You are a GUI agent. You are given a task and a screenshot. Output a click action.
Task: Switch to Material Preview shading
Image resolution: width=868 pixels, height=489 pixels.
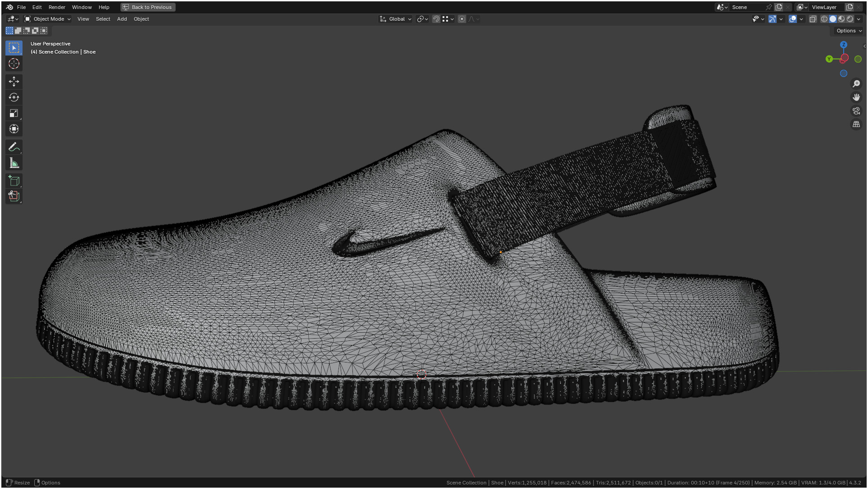pyautogui.click(x=841, y=19)
